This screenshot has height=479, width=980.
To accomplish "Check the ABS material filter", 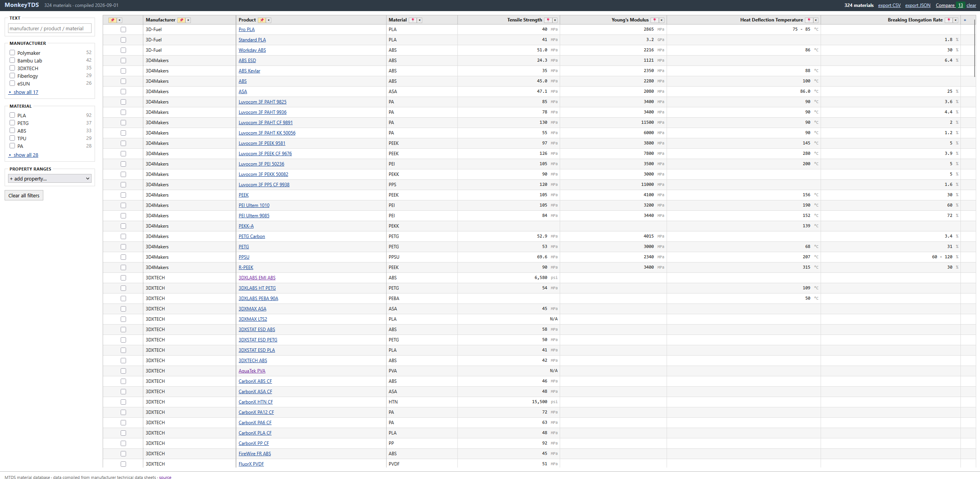I will (x=12, y=131).
